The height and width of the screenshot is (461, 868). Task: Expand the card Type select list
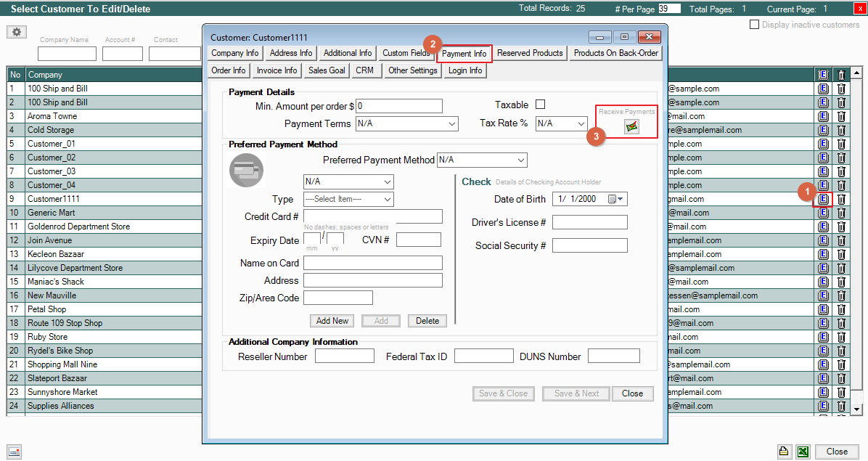(388, 200)
